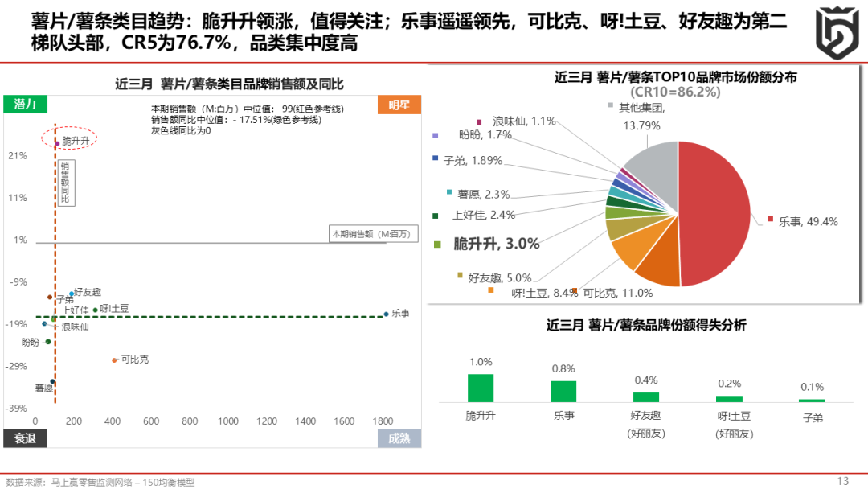Click the 乐事 data point label in scatter chart
This screenshot has height=489, width=868.
coord(401,313)
